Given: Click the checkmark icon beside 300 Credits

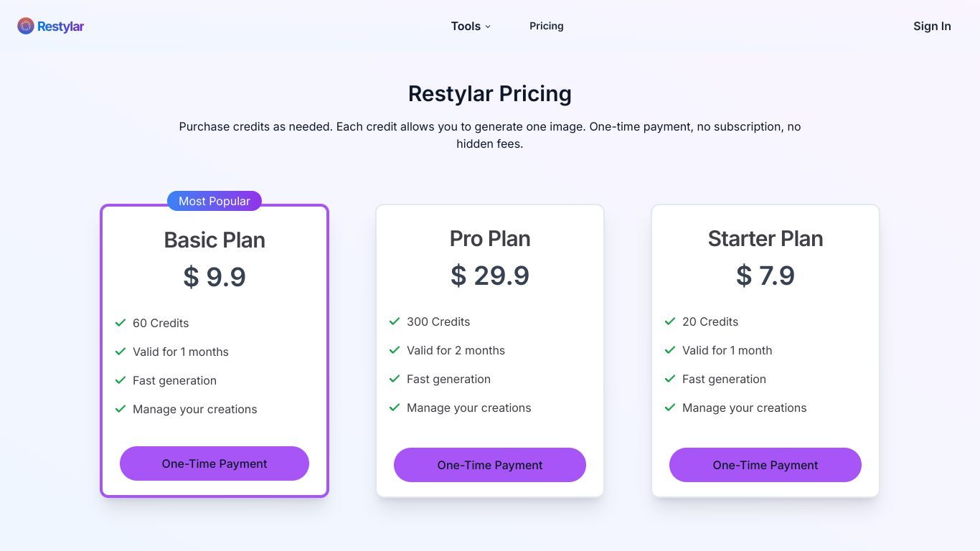Looking at the screenshot, I should coord(395,321).
